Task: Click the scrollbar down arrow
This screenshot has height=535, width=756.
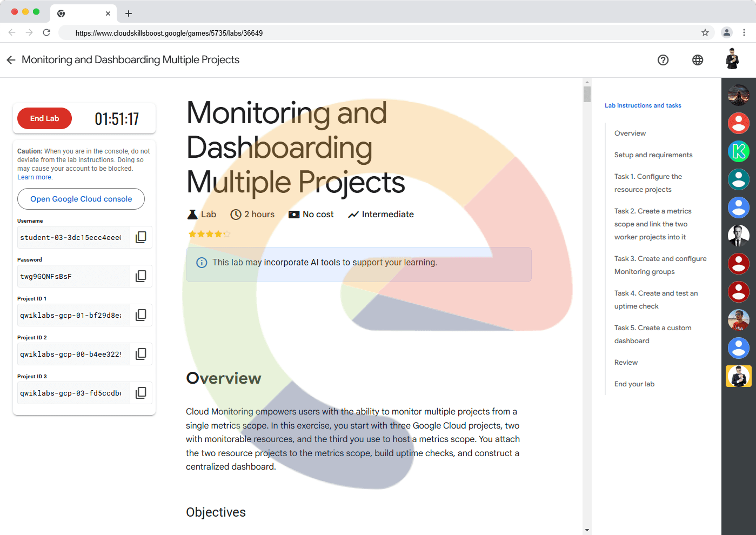Action: pos(587,530)
